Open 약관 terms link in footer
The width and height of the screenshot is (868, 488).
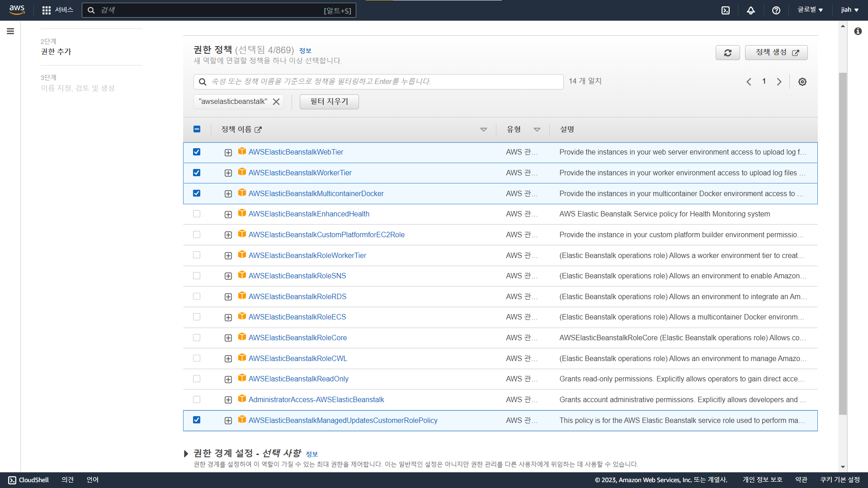(x=801, y=480)
